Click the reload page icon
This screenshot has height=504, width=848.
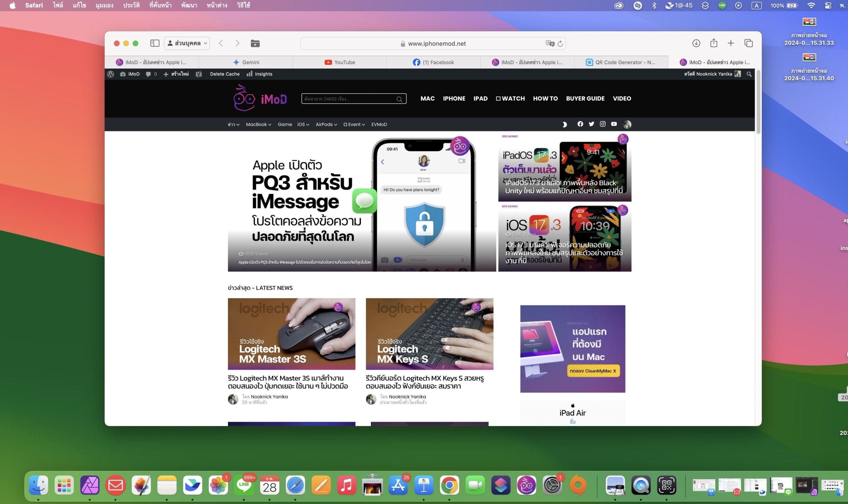[560, 43]
